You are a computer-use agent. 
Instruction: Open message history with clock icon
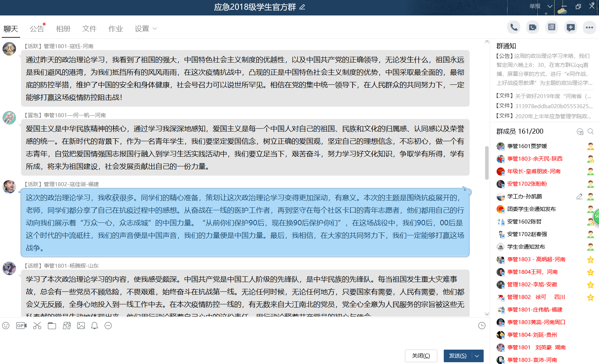[482, 326]
